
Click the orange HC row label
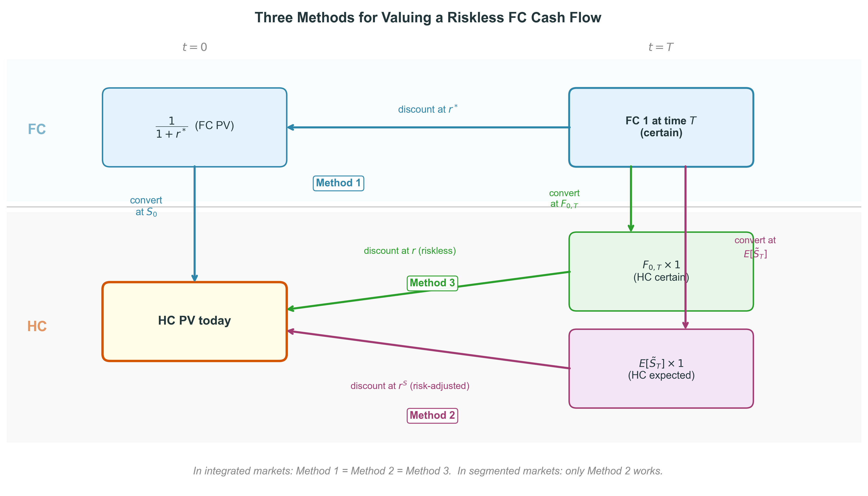pyautogui.click(x=37, y=326)
